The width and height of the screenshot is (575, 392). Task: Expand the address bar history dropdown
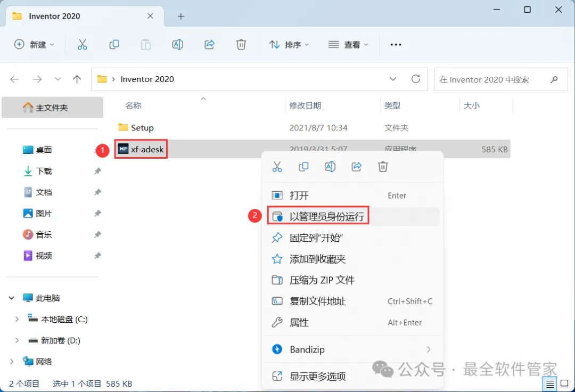pyautogui.click(x=393, y=79)
